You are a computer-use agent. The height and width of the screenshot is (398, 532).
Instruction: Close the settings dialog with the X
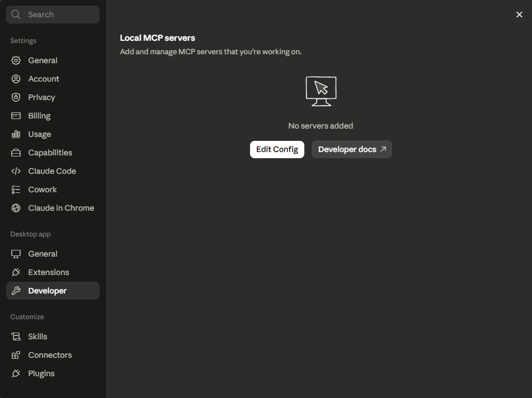tap(519, 15)
